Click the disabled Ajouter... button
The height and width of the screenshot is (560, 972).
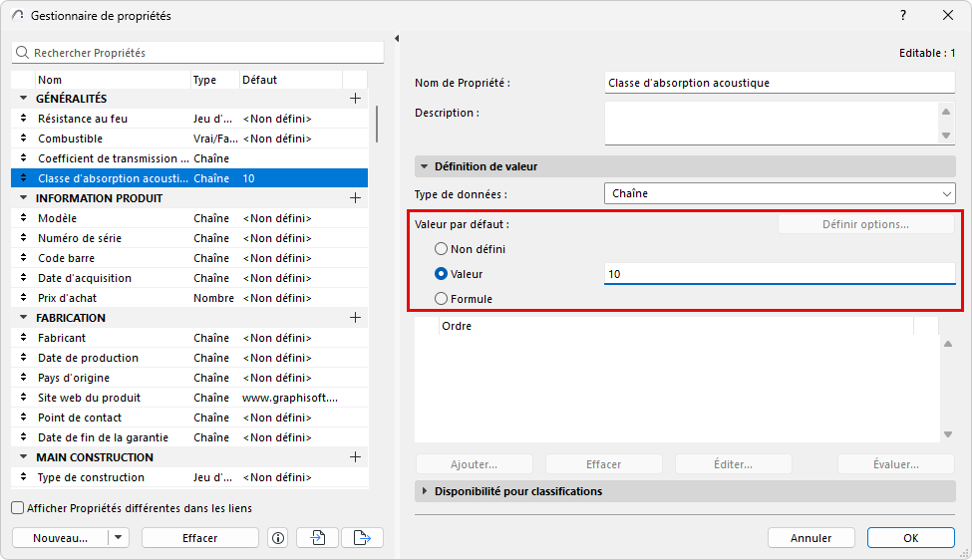pyautogui.click(x=475, y=464)
